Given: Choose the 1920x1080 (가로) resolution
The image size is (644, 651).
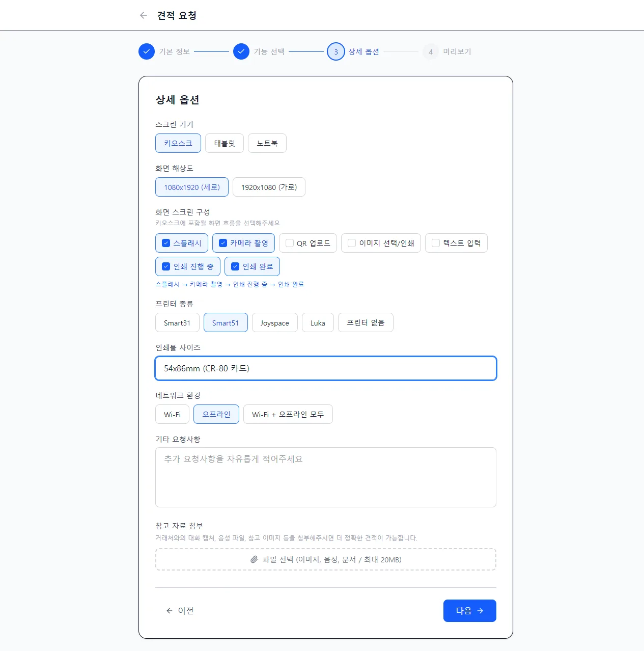Looking at the screenshot, I should click(x=269, y=187).
